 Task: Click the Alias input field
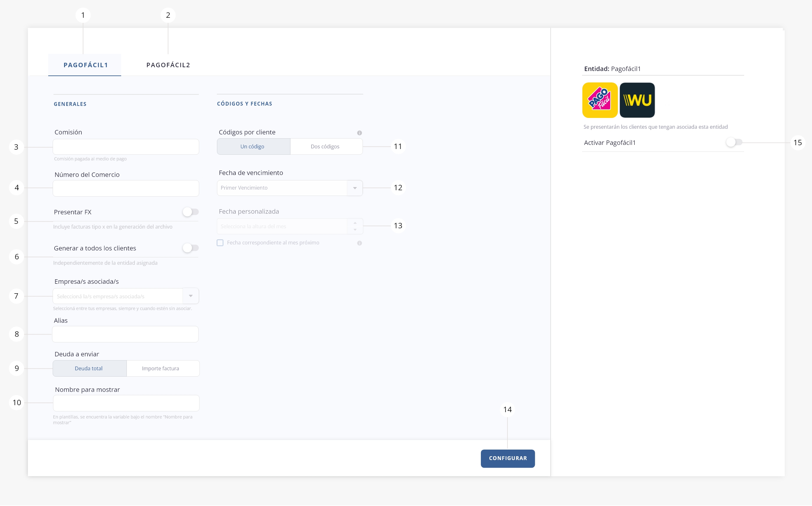coord(125,334)
